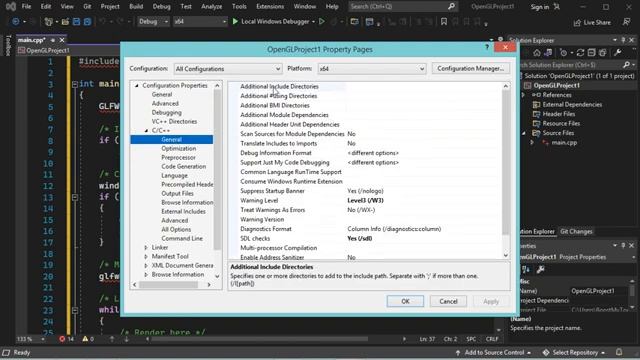Screen dimensions: 640x360
Task: Click the Open File folder toolbar icon
Action: 65,22
